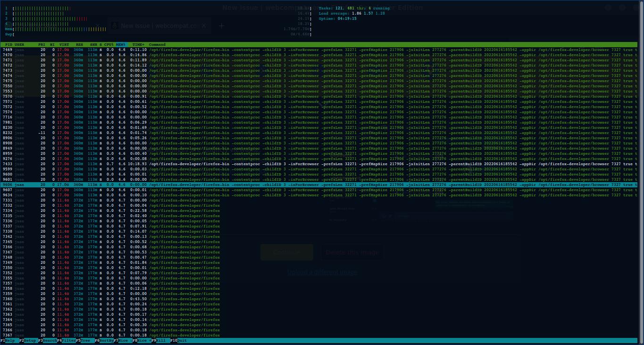
Task: Raise priority with the Nice + control
Action: (x=144, y=340)
